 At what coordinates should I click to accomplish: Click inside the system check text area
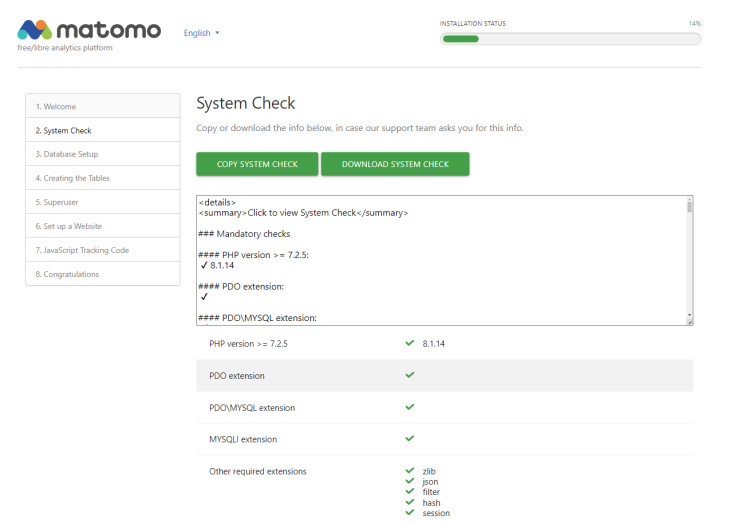(x=440, y=260)
